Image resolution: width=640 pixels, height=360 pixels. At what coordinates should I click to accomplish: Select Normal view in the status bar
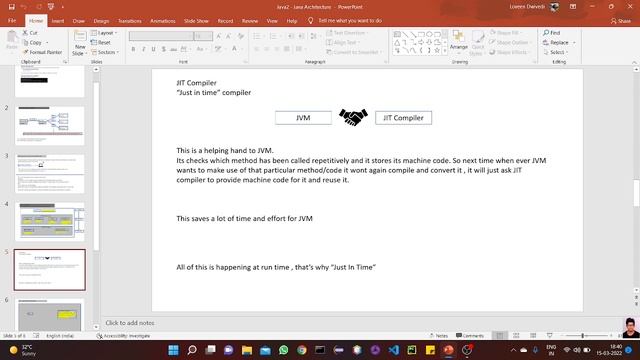pos(500,336)
